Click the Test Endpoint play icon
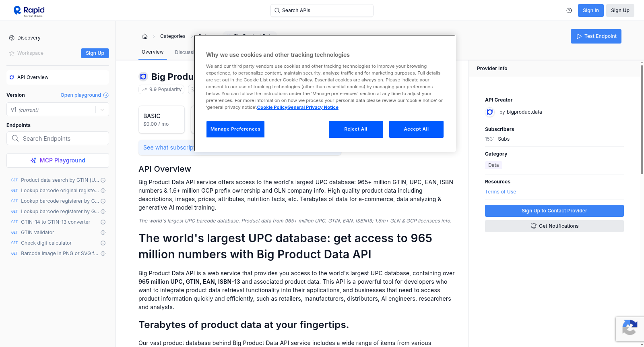Screen dimensions: 644x347 (579, 36)
